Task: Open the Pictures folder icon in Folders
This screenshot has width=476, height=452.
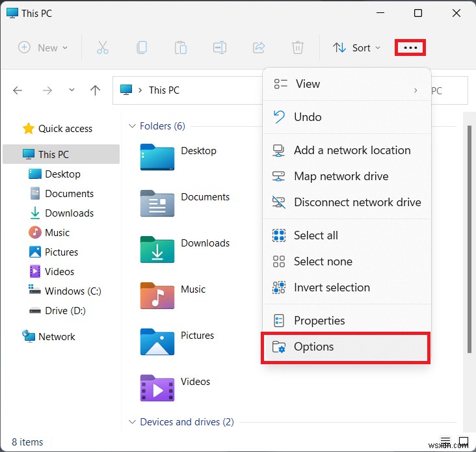Action: (157, 341)
